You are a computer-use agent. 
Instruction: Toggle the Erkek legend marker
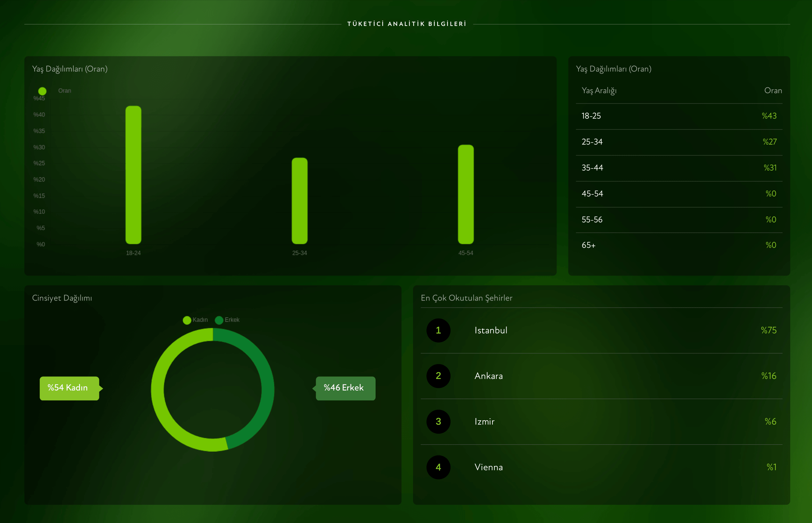pos(219,320)
